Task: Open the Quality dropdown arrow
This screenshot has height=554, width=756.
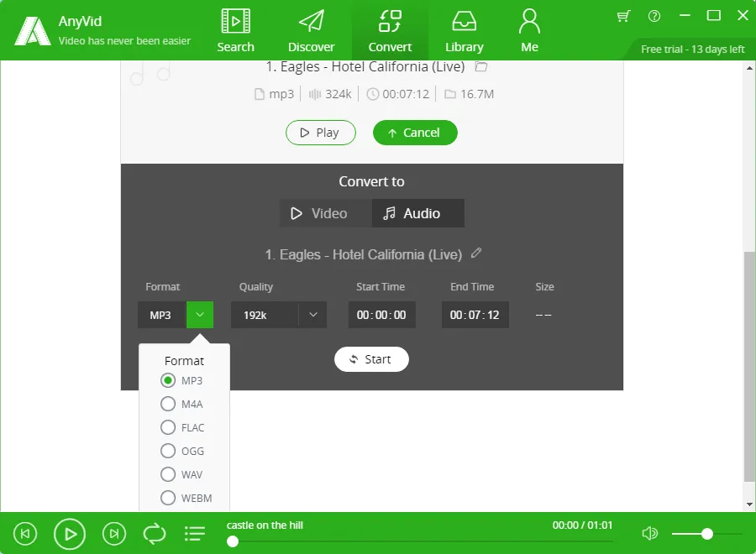Action: click(313, 315)
